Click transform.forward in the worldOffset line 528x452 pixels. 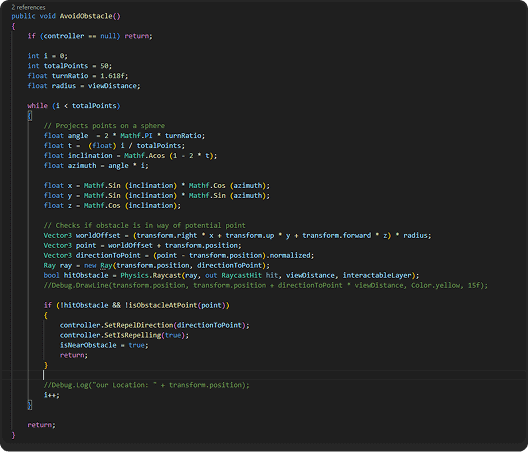(x=336, y=235)
